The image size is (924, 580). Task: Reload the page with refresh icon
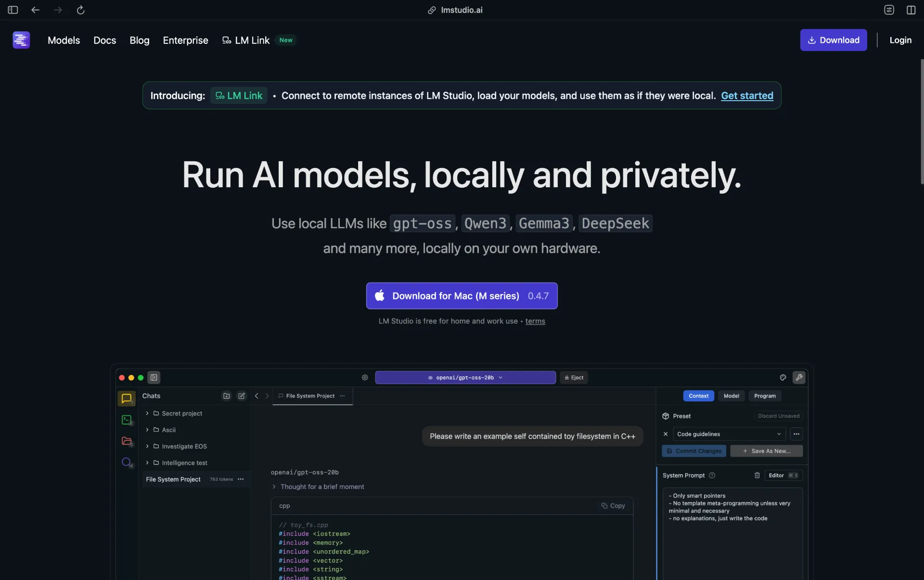(80, 10)
